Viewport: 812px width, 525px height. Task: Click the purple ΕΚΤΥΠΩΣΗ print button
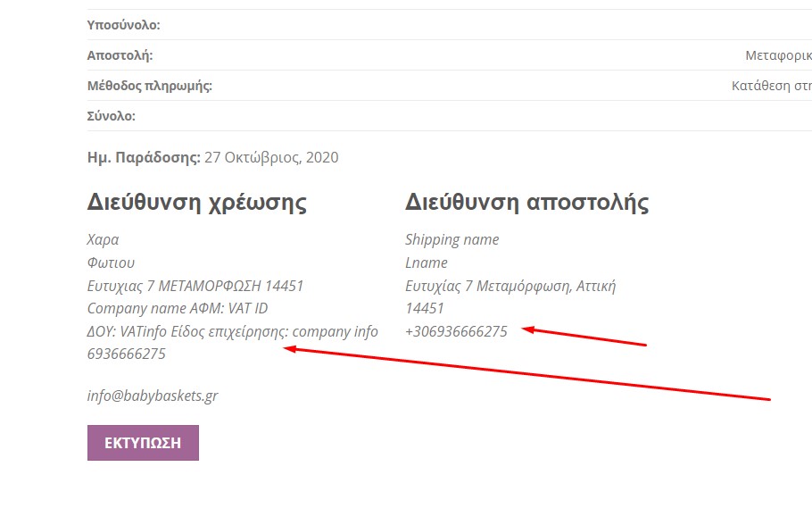[143, 443]
